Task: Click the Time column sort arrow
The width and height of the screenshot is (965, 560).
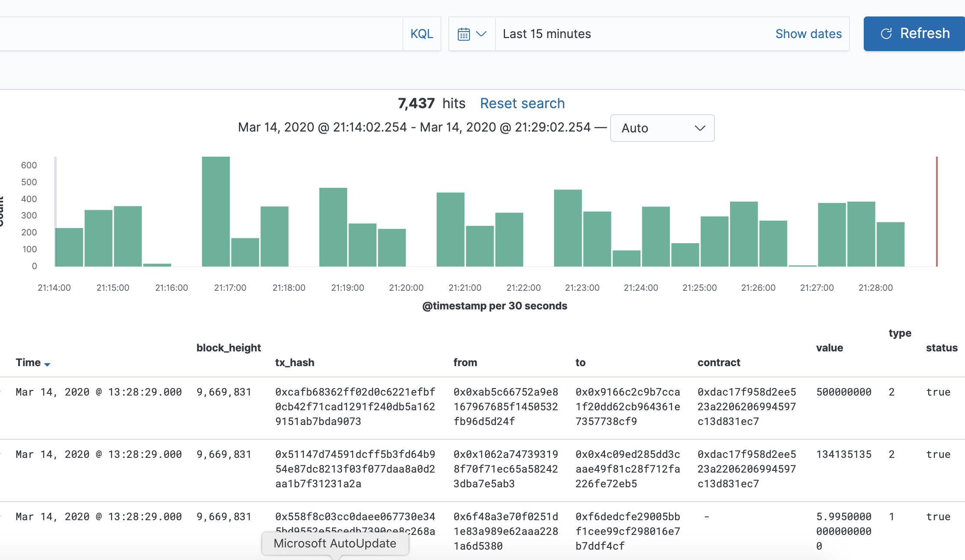Action: pos(48,364)
